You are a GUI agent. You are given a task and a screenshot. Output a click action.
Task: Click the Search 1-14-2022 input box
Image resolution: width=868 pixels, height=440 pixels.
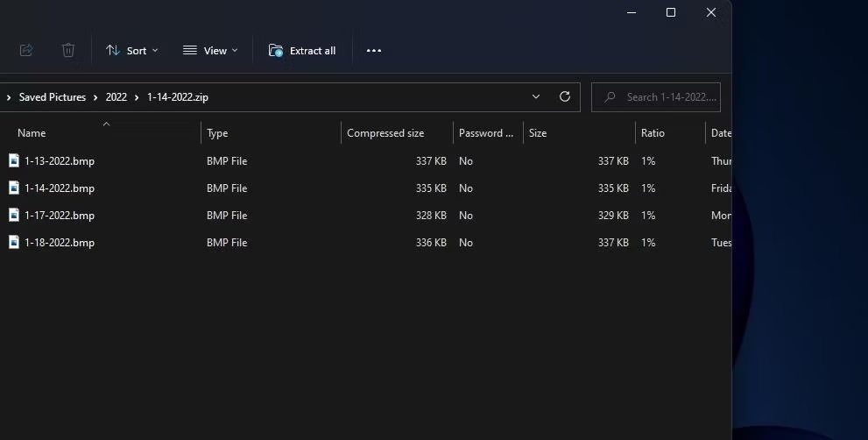tap(656, 97)
